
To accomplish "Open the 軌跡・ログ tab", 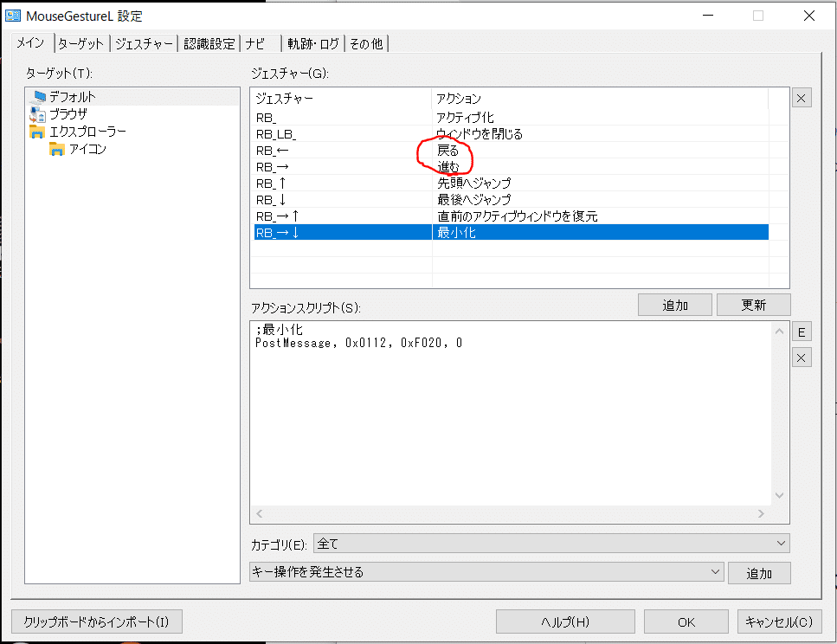I will (x=313, y=44).
